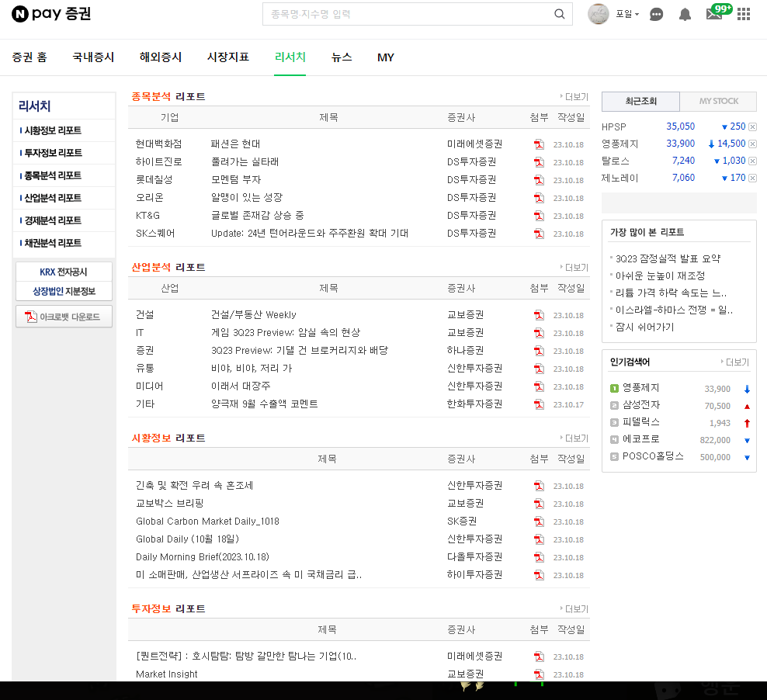
Task: Click 더보기 for 투자정보 리포트
Action: (x=574, y=609)
